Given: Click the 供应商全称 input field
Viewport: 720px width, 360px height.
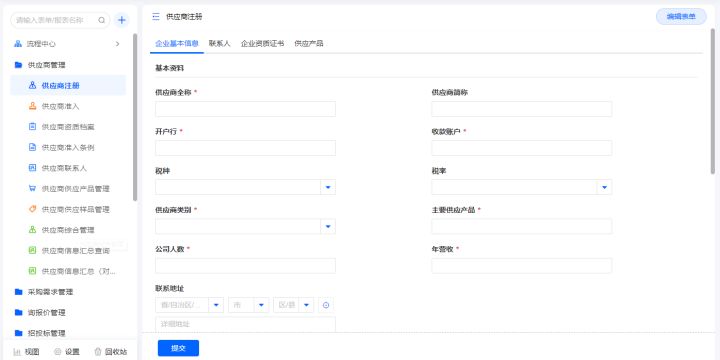Looking at the screenshot, I should (245, 109).
